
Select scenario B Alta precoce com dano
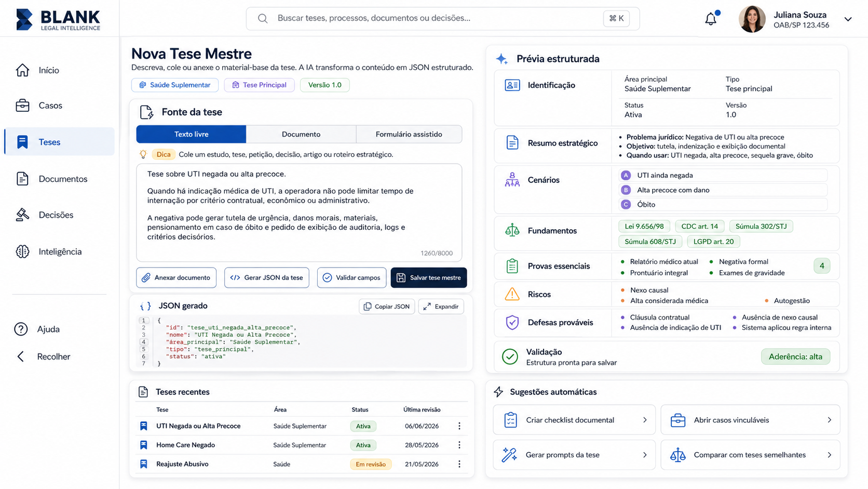pos(724,190)
